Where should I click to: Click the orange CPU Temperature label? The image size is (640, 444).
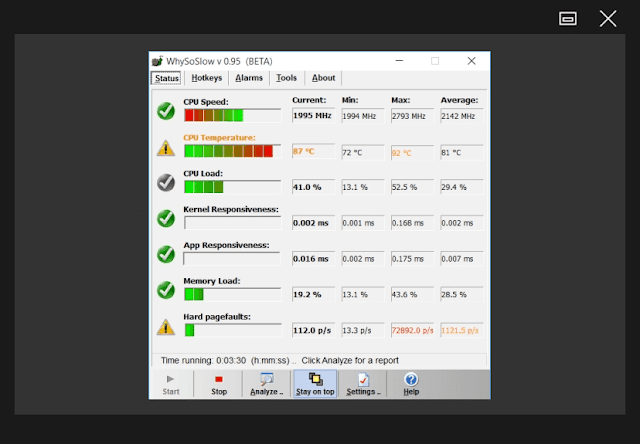pos(219,138)
